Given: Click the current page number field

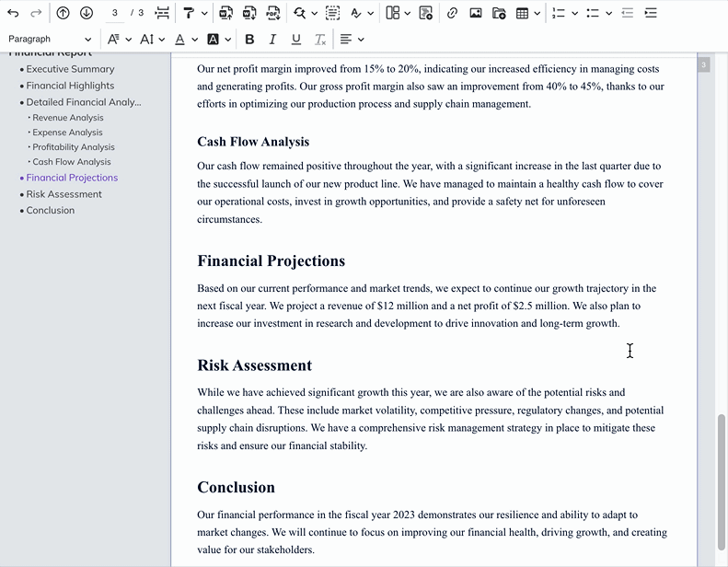Looking at the screenshot, I should (x=114, y=13).
